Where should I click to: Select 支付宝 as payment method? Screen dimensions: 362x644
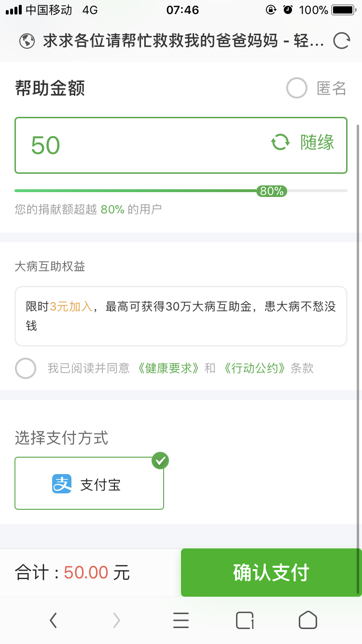89,483
